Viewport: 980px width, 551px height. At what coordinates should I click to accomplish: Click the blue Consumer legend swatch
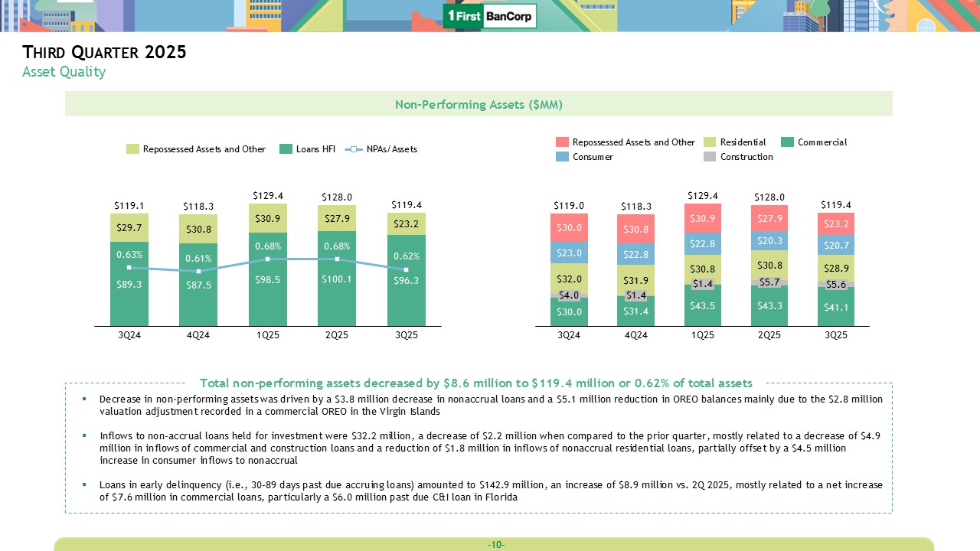coord(562,157)
